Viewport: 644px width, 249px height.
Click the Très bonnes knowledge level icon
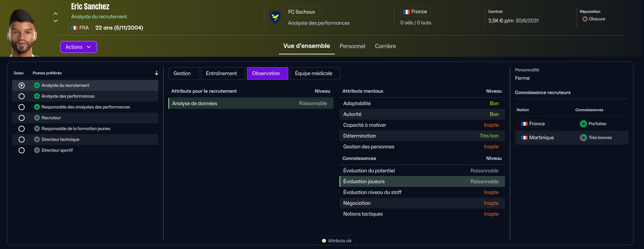point(583,138)
